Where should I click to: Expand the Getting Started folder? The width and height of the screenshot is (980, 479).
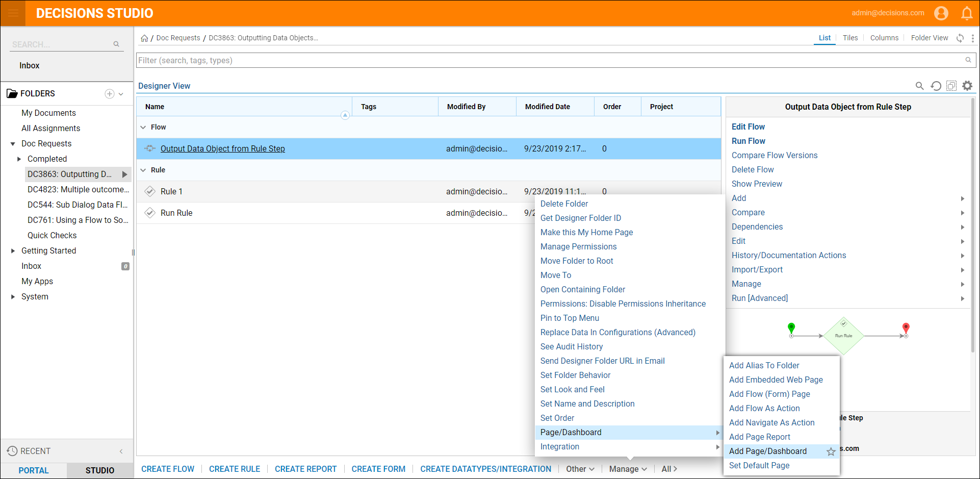(x=13, y=251)
